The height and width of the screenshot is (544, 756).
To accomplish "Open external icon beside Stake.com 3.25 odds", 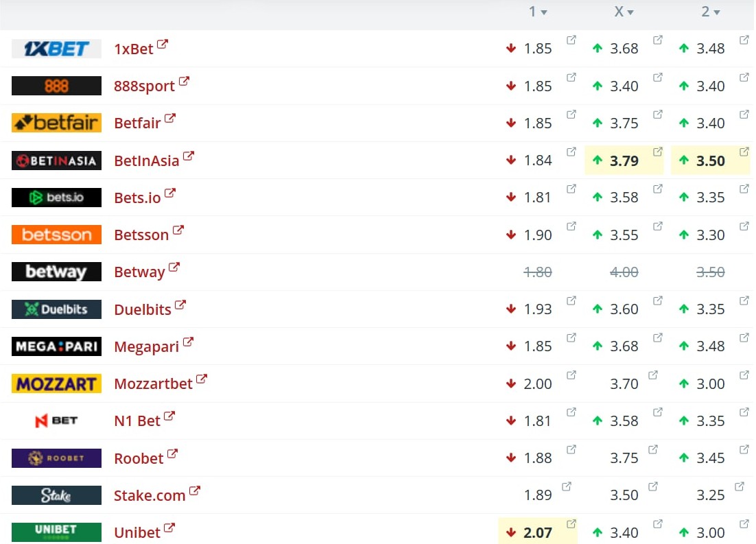I will (739, 486).
